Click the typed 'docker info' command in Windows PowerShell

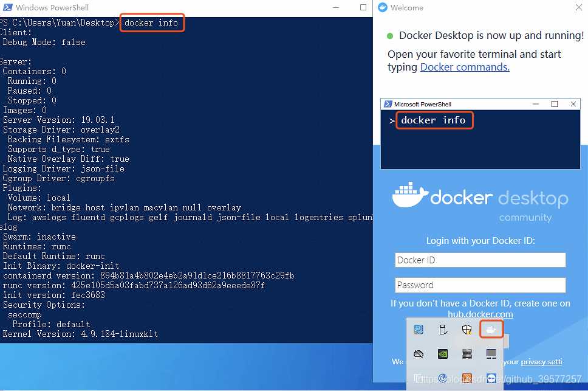(151, 23)
